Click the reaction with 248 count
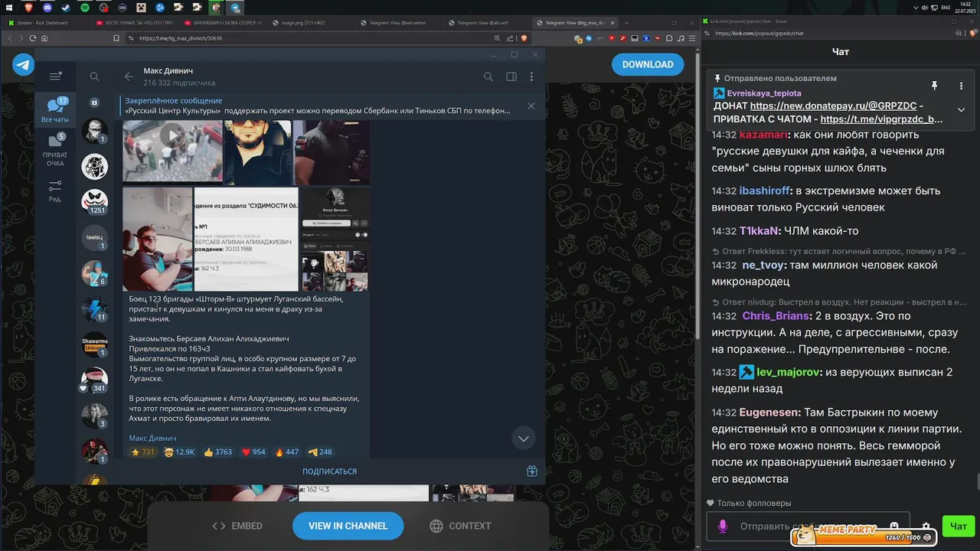Viewport: 980px width, 551px height. point(320,452)
